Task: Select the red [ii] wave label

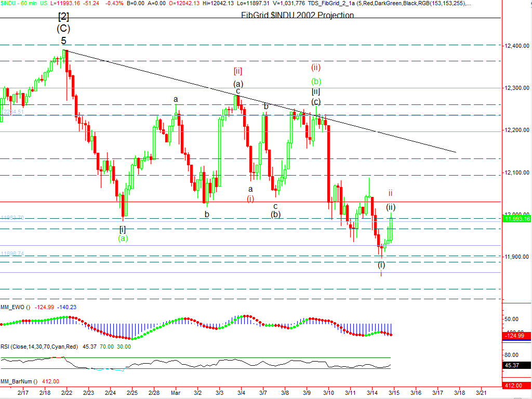Action: click(x=237, y=71)
